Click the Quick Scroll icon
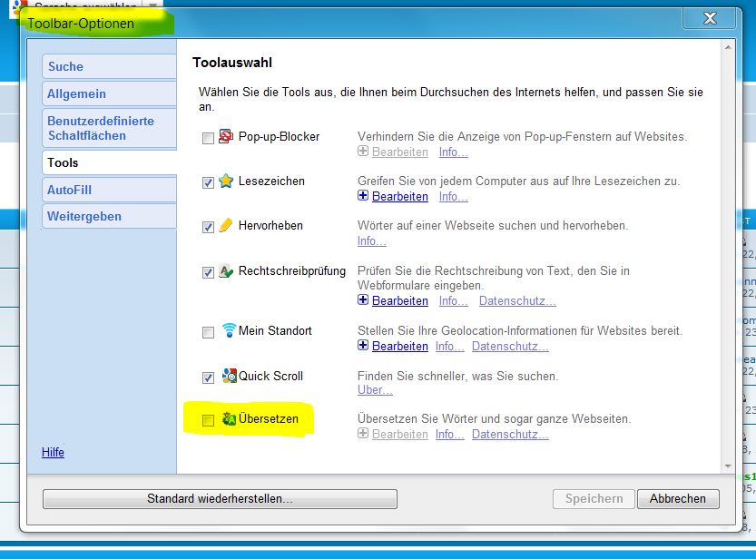756x559 pixels. click(229, 376)
